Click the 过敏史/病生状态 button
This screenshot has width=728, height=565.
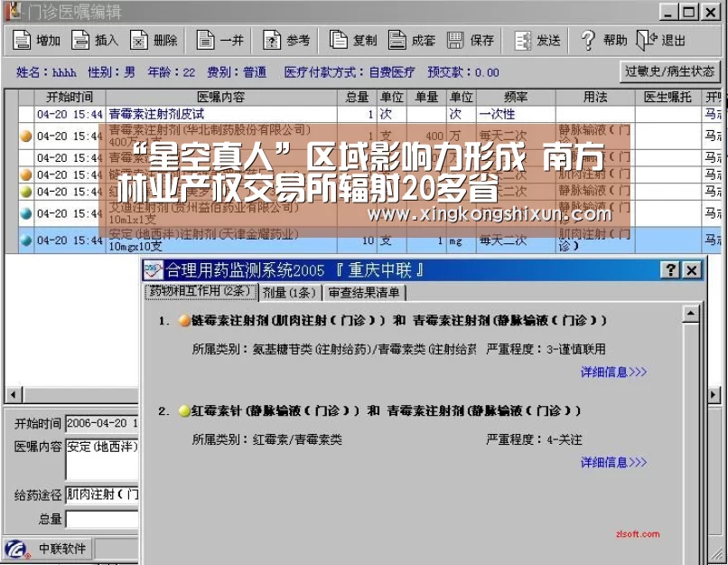[669, 71]
